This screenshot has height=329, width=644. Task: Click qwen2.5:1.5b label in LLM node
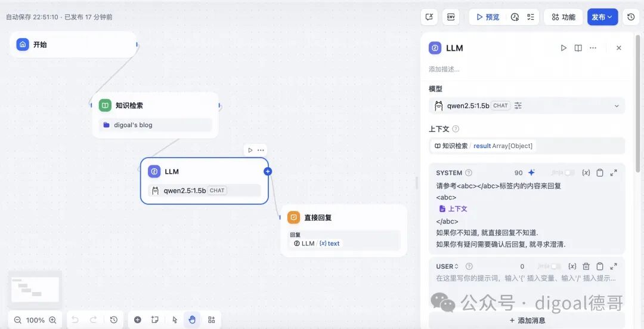coord(184,190)
